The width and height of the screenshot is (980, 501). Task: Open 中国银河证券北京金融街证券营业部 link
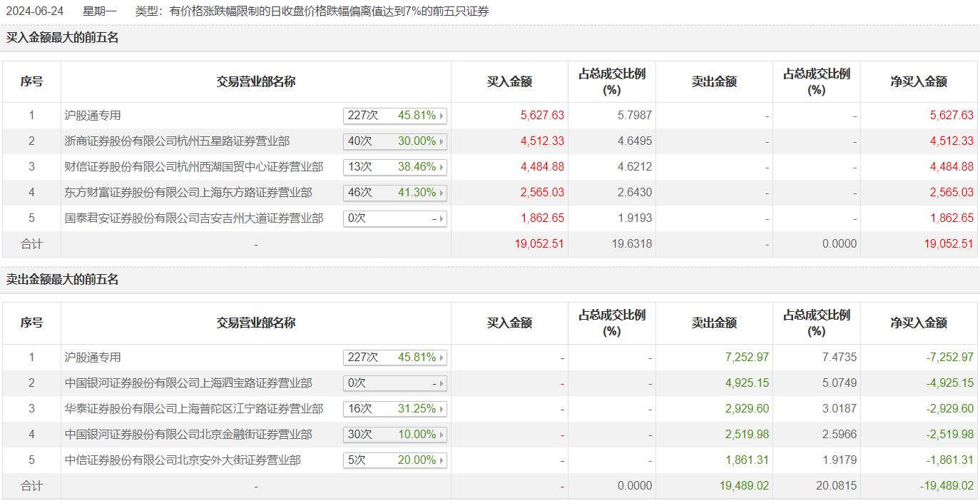188,435
